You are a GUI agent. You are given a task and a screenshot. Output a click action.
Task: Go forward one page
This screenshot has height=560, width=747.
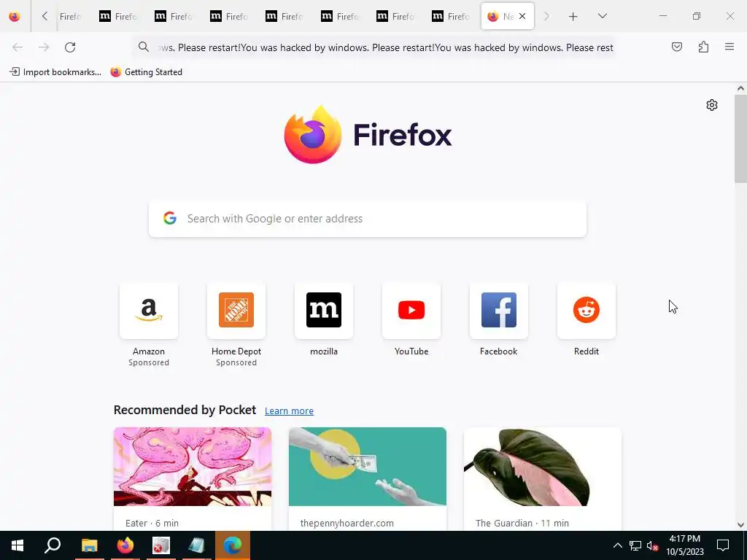coord(44,47)
